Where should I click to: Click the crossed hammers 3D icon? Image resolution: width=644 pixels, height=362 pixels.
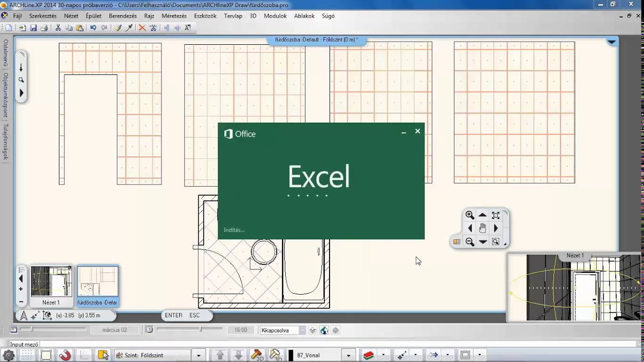(275, 355)
